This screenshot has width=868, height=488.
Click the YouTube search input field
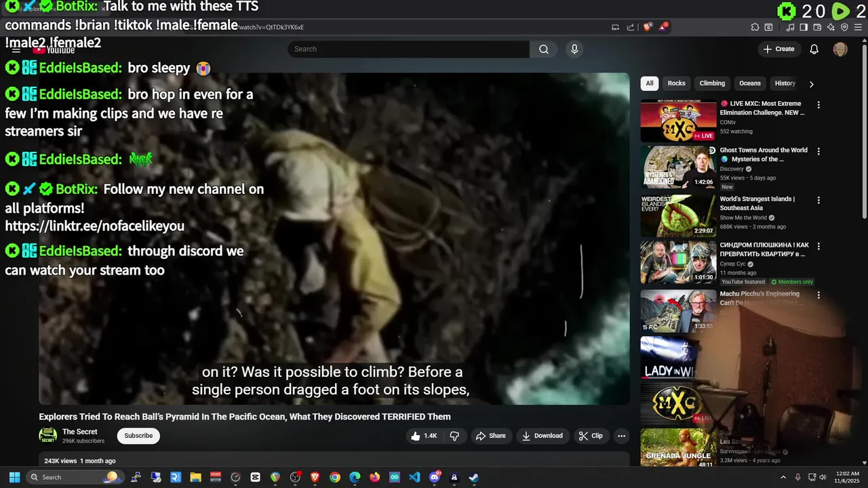[x=408, y=49]
